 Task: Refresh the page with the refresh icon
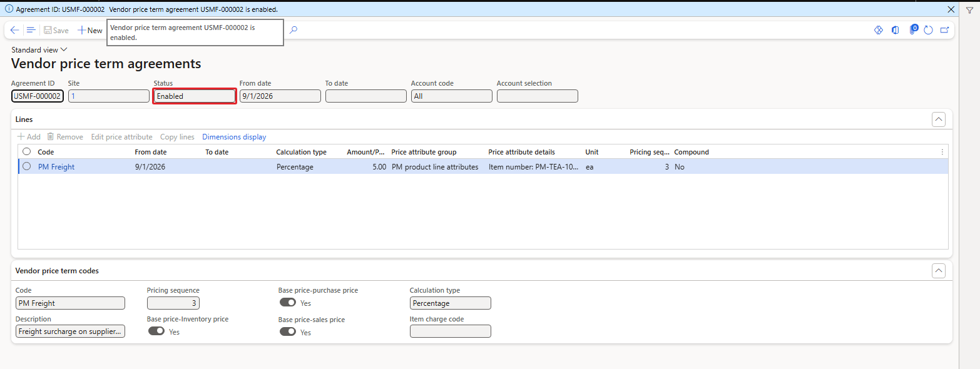(x=928, y=30)
